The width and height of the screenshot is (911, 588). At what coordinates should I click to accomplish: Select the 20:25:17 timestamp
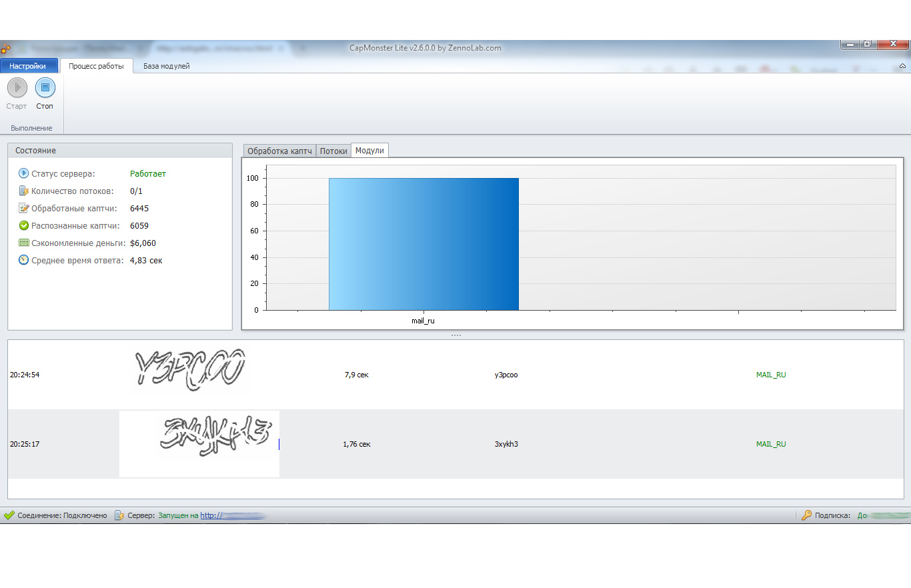(x=25, y=444)
